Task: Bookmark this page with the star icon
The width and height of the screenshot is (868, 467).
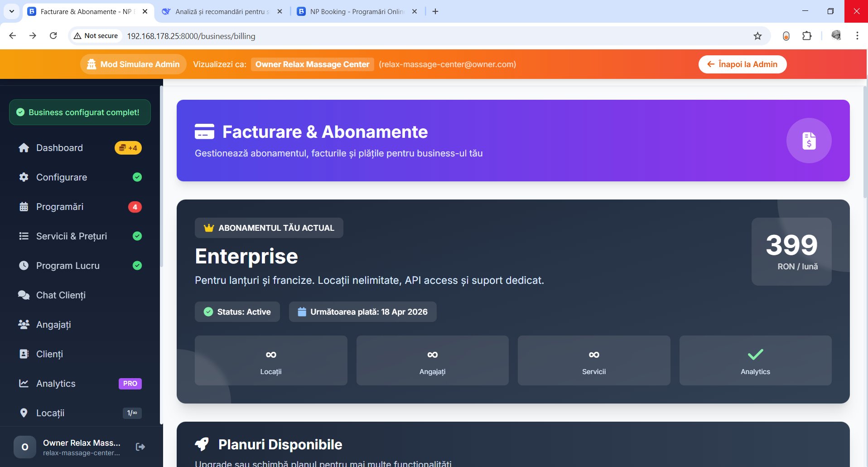Action: click(757, 36)
